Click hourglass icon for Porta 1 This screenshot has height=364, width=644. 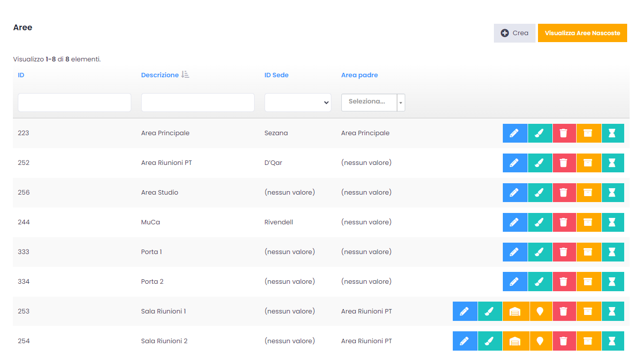[x=612, y=252]
